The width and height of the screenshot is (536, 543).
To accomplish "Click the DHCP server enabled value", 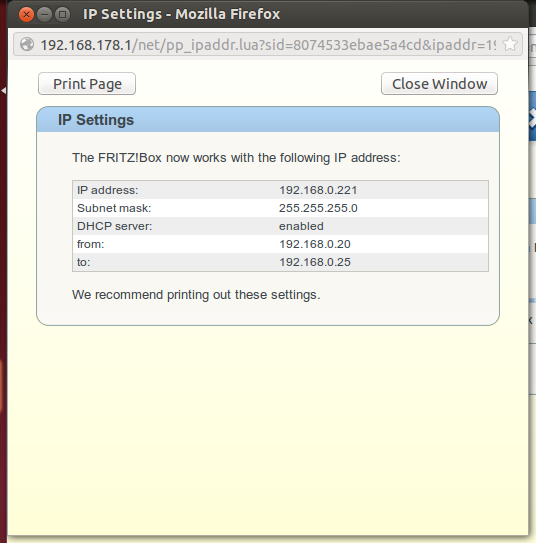I will (301, 226).
